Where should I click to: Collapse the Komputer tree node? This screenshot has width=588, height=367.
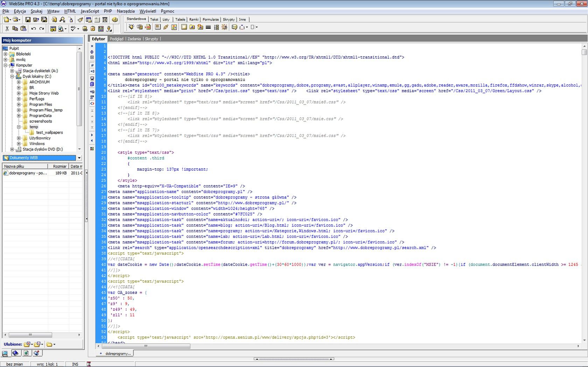(x=5, y=65)
